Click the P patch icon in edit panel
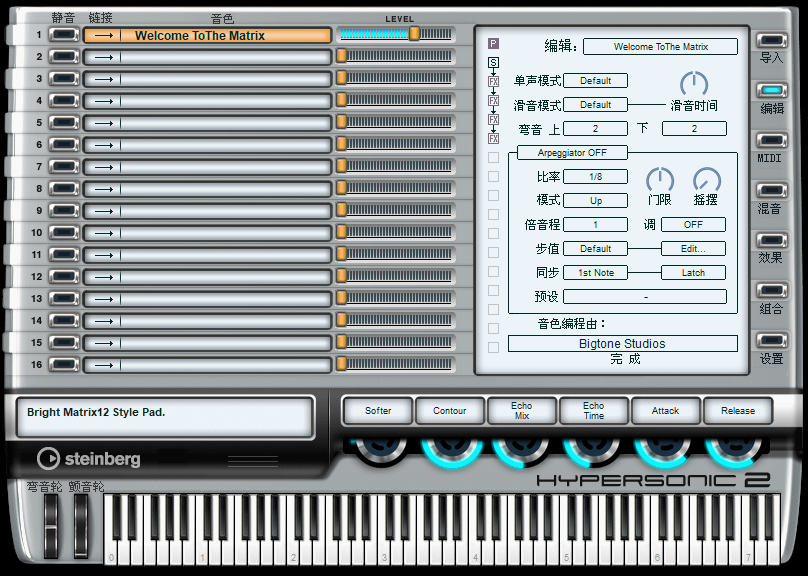Image resolution: width=808 pixels, height=576 pixels. [x=493, y=43]
